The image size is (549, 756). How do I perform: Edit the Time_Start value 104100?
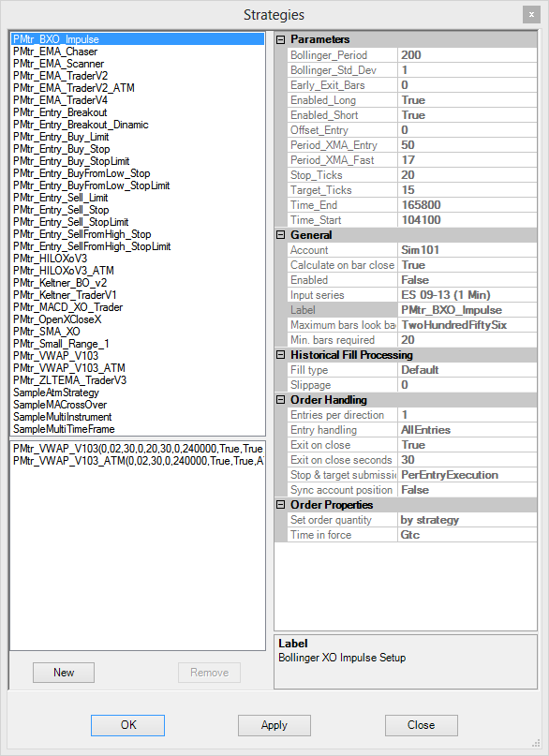click(x=467, y=220)
